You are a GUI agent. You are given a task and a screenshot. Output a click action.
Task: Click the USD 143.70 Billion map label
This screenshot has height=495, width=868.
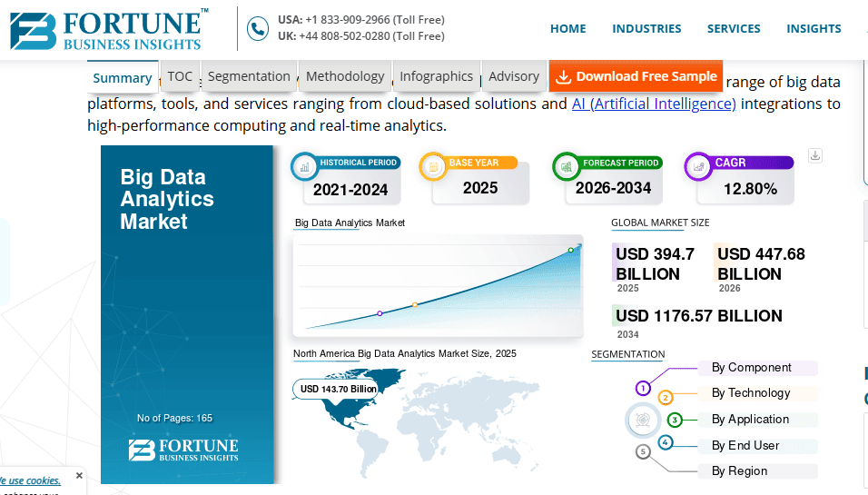pyautogui.click(x=338, y=389)
